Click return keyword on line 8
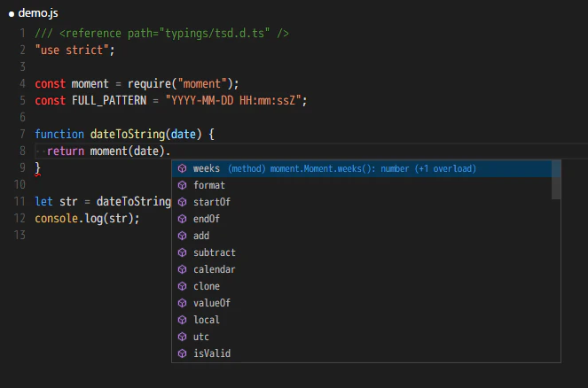This screenshot has width=588, height=388. (x=66, y=151)
